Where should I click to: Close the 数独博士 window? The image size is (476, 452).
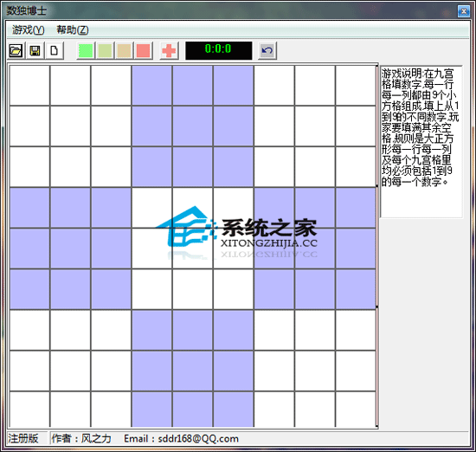(464, 11)
